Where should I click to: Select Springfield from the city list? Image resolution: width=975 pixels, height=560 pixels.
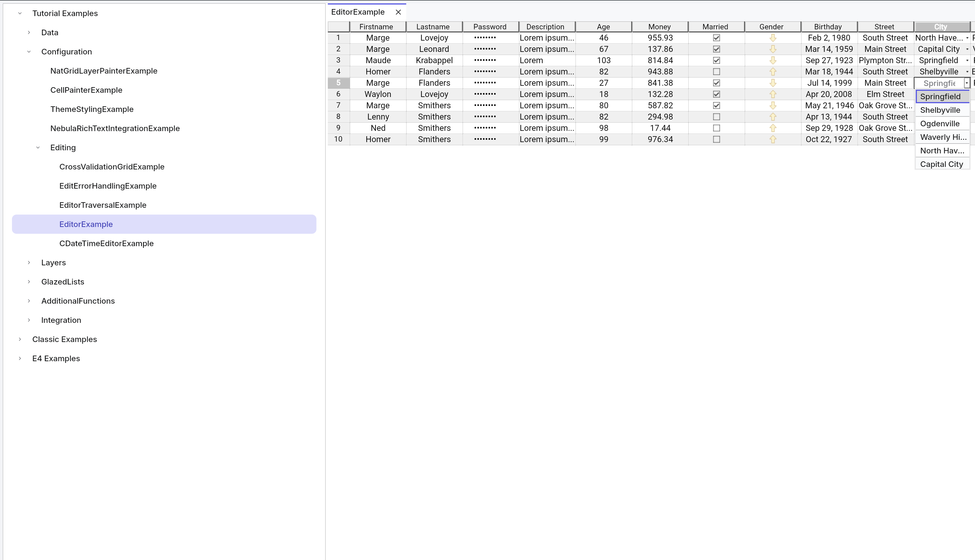click(942, 96)
